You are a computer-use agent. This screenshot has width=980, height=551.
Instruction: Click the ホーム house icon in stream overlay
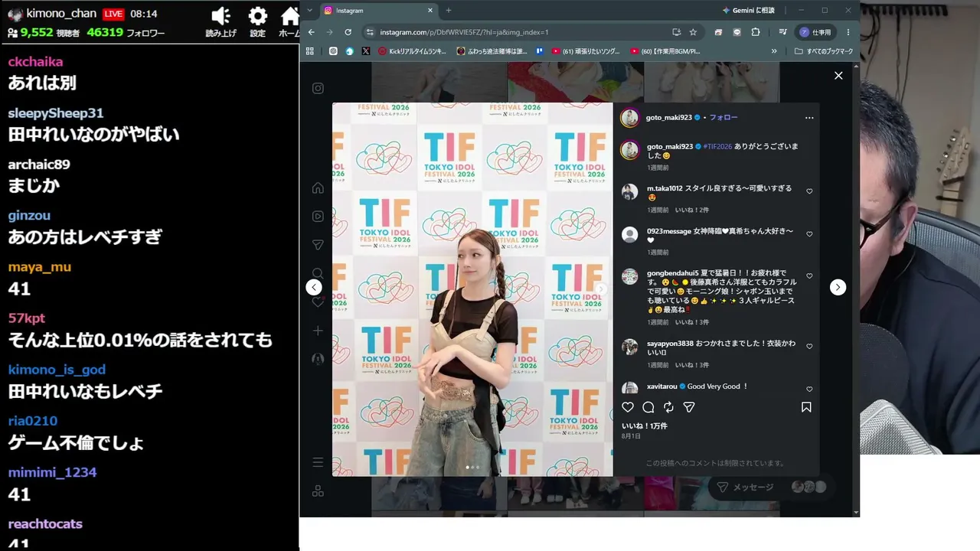[289, 21]
